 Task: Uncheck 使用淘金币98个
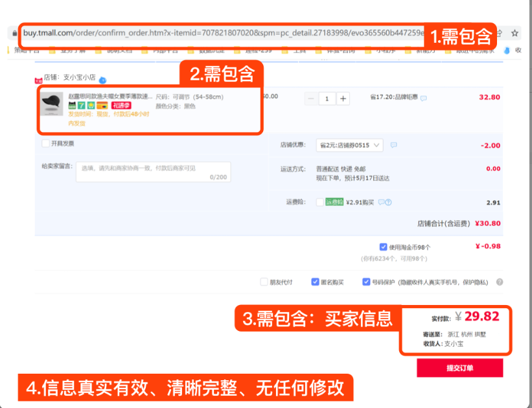click(x=383, y=247)
